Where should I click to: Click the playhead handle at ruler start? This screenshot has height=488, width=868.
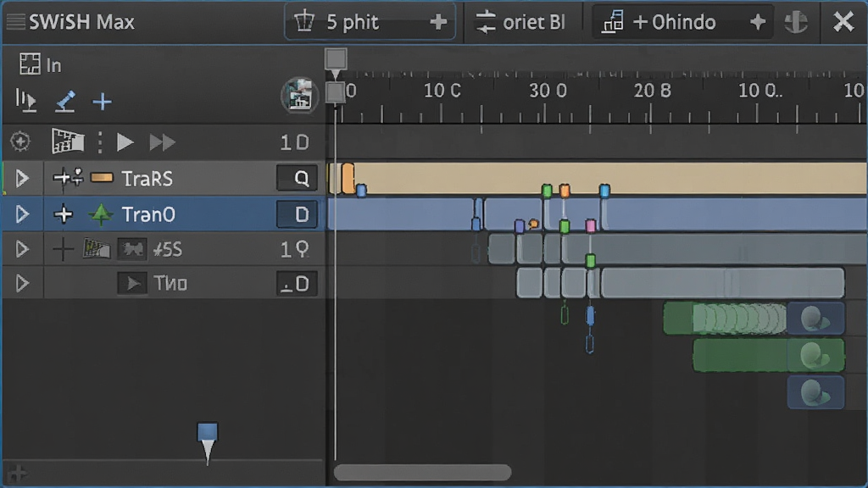(x=334, y=92)
